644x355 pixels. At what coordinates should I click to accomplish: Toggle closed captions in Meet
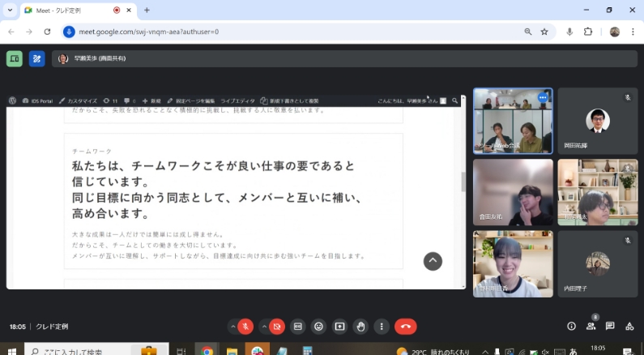click(298, 327)
